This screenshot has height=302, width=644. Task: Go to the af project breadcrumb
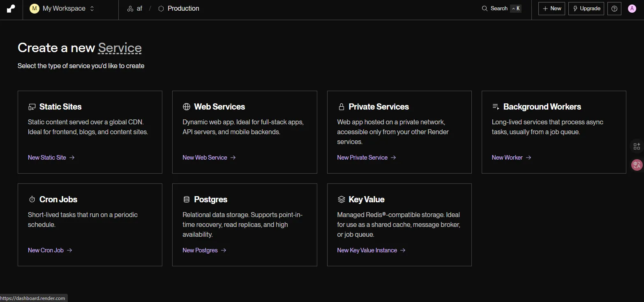click(135, 9)
